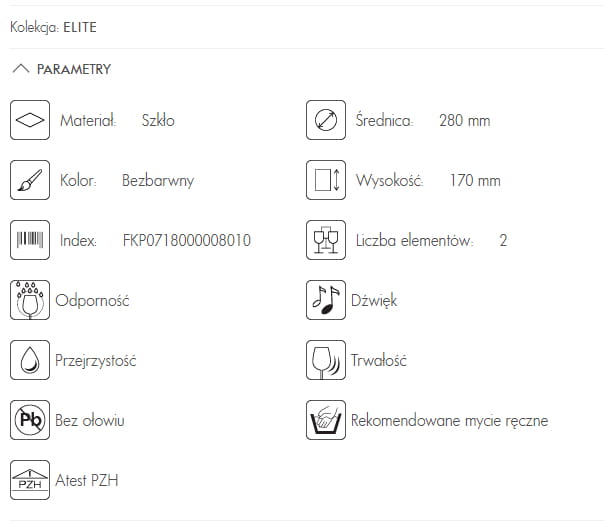Click the Wysokość height icon
Image resolution: width=604 pixels, height=526 pixels.
(x=325, y=181)
